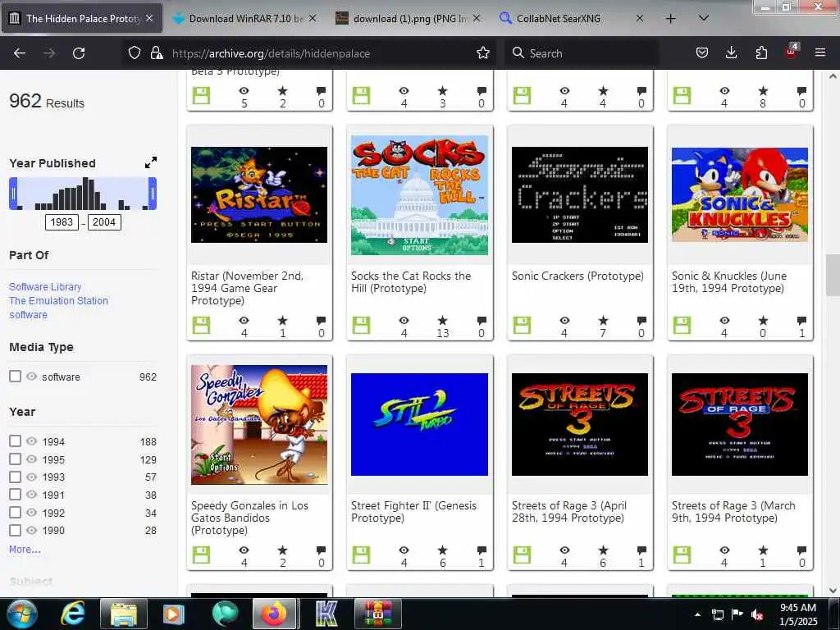Image resolution: width=840 pixels, height=630 pixels.
Task: Click the Year Published histogram bars
Action: [83, 194]
